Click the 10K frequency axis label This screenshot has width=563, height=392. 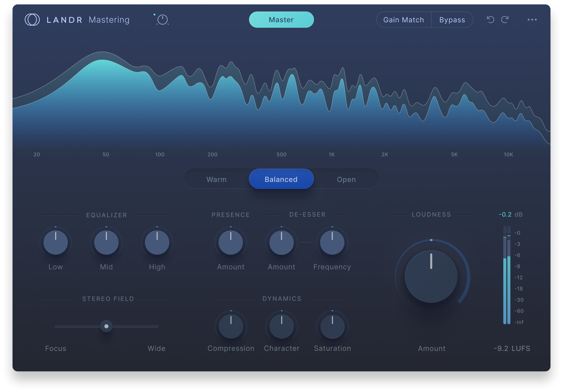tap(509, 155)
